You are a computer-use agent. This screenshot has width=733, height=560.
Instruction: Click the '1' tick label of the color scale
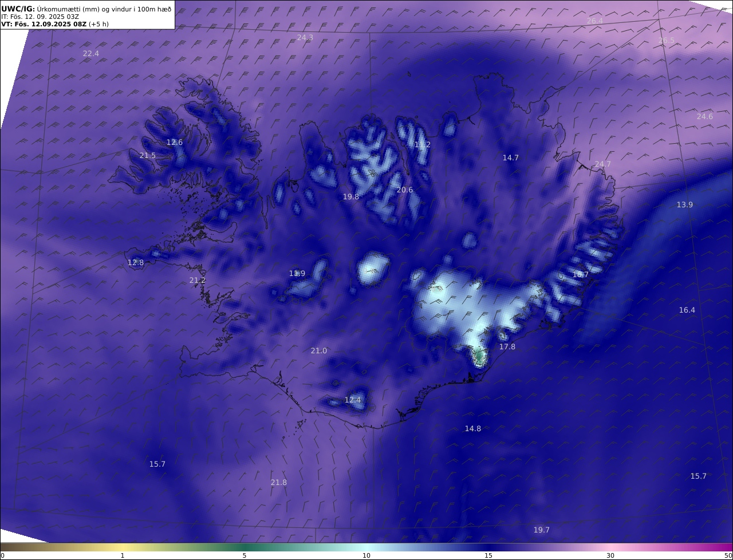tap(123, 555)
